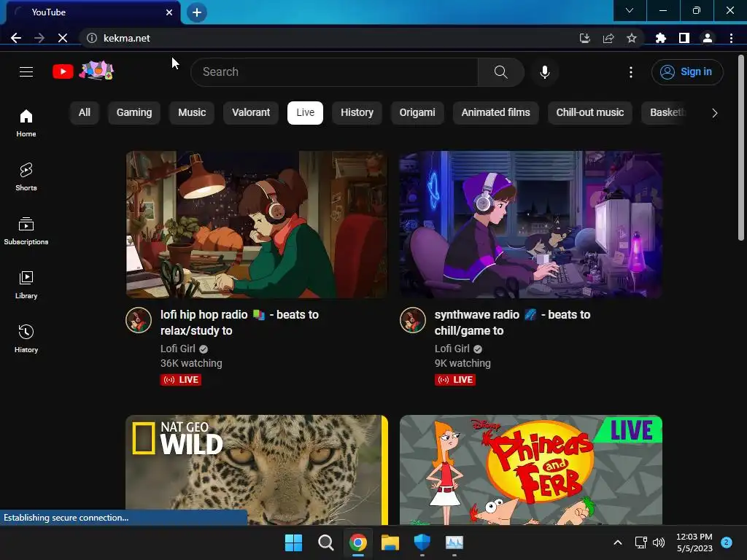Open synthwave radio thumbnail

tap(531, 225)
